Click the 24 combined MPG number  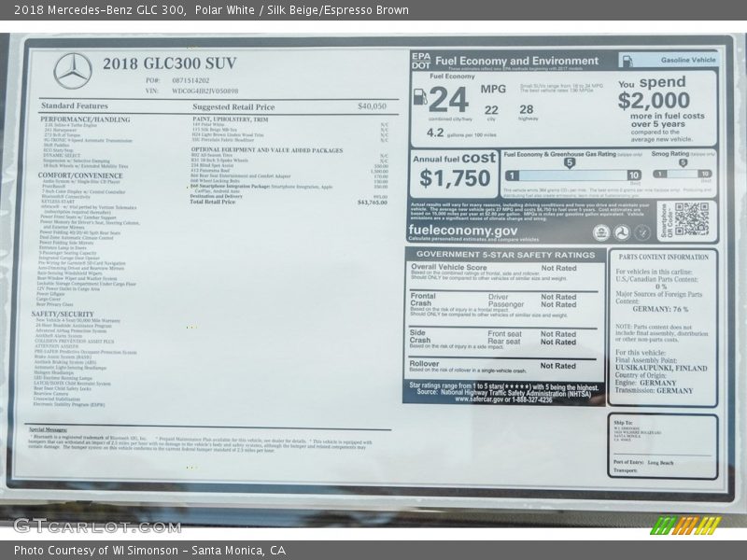coord(448,100)
